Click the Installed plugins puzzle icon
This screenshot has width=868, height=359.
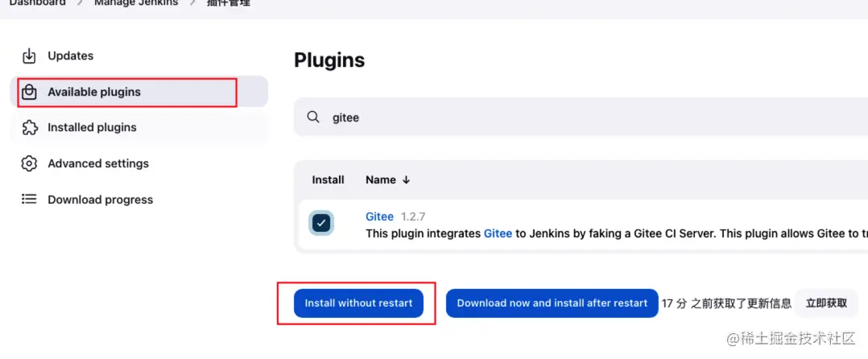pyautogui.click(x=29, y=127)
